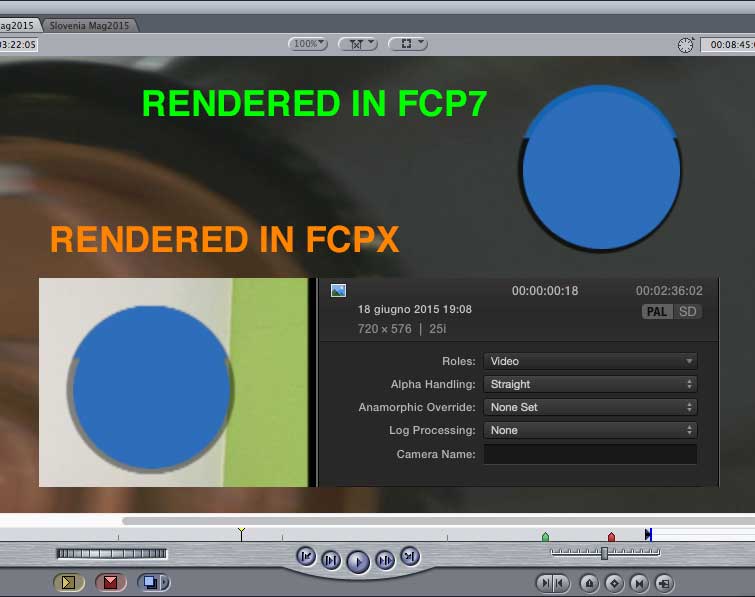Click the Mark Clip button

click(639, 584)
